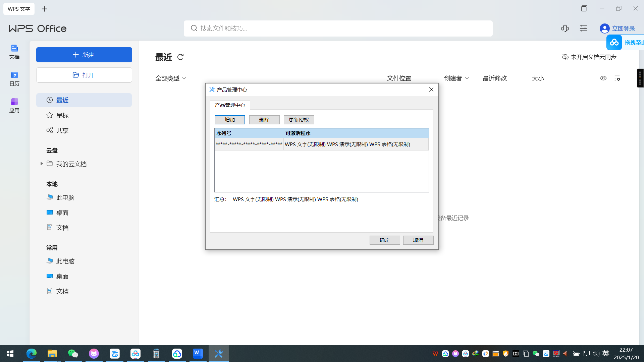Click the 打开 file button
This screenshot has height=362, width=644.
[84, 75]
